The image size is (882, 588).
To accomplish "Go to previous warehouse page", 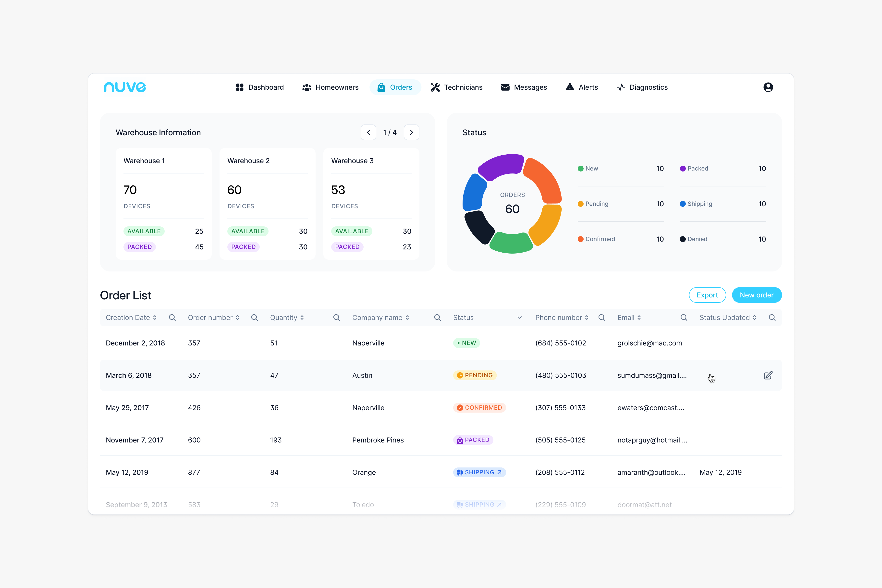I will pyautogui.click(x=368, y=132).
